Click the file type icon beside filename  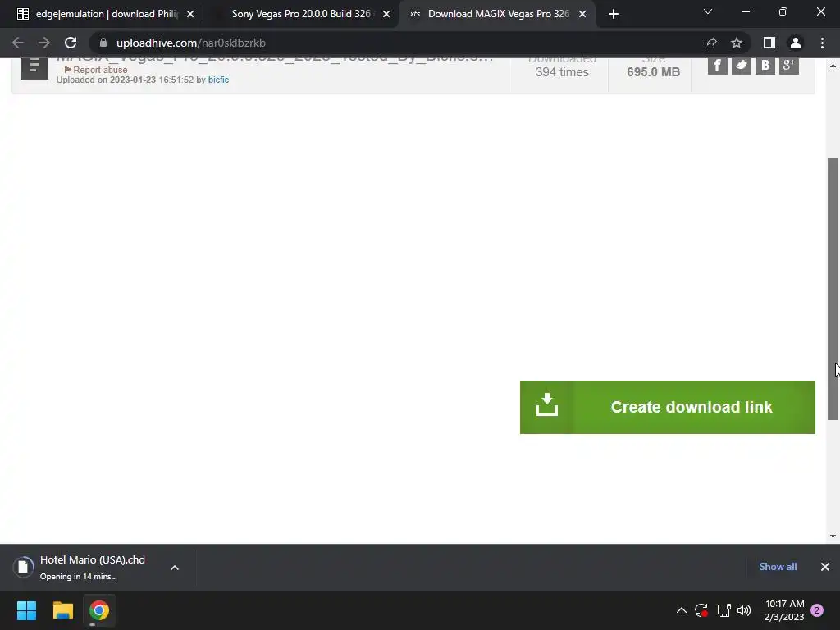(x=34, y=67)
